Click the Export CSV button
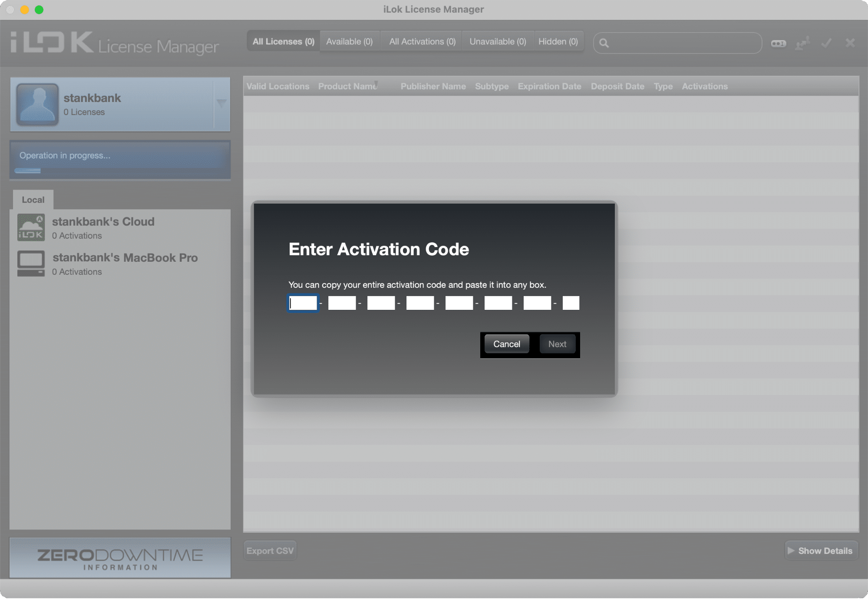The image size is (868, 599). tap(270, 550)
